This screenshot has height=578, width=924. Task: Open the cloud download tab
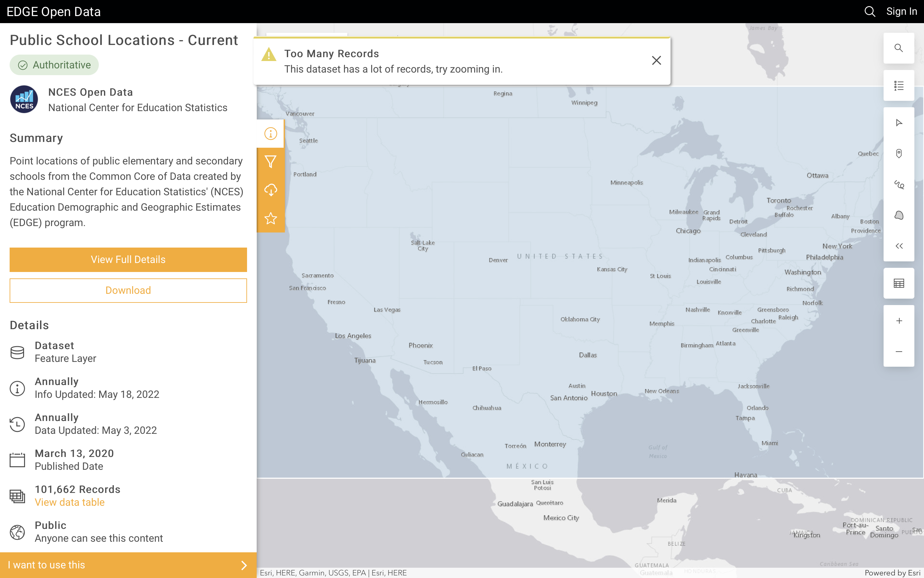270,190
